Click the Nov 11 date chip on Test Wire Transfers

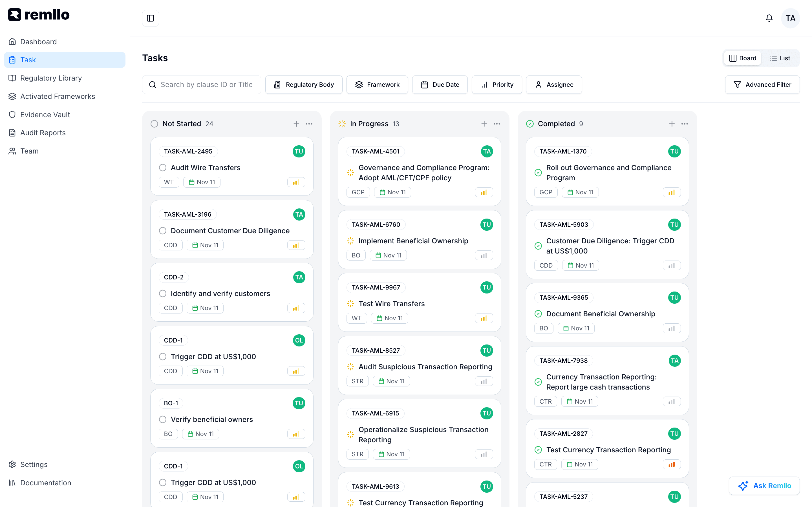(390, 318)
